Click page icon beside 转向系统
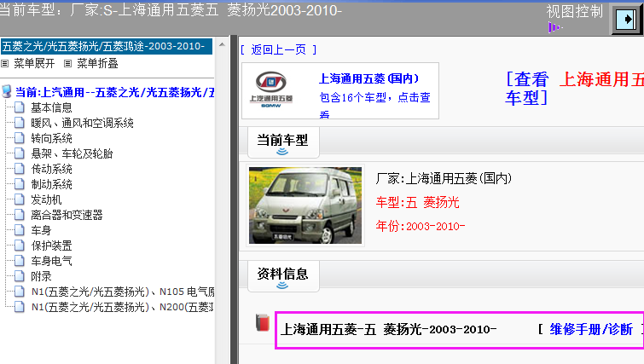 click(20, 138)
